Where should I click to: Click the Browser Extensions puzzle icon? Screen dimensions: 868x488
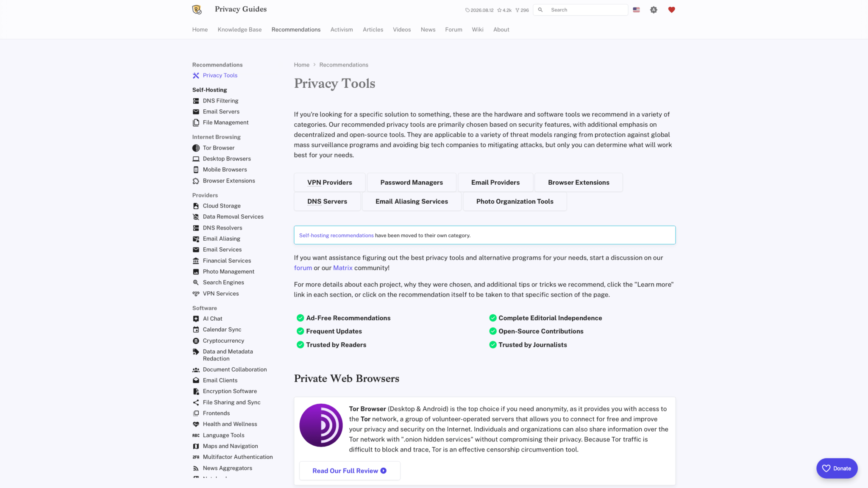196,181
